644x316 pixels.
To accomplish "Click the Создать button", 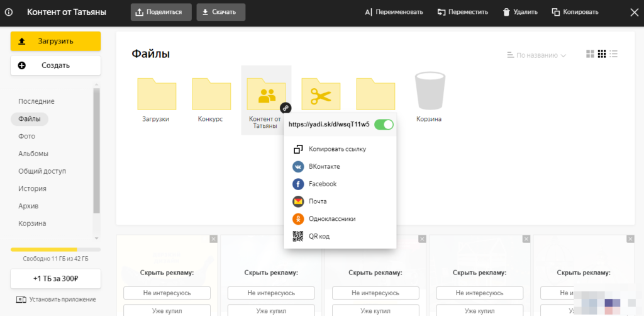I will point(55,65).
